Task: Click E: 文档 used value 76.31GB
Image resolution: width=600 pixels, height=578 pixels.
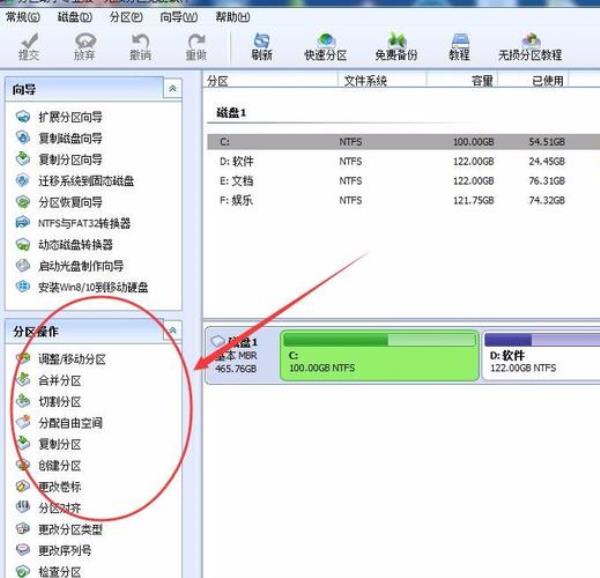Action: coord(547,181)
